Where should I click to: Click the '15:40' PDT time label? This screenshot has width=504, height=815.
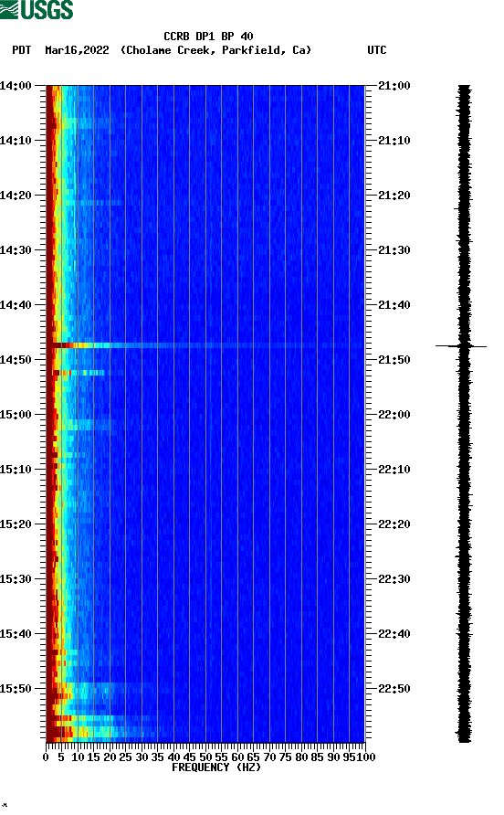pyautogui.click(x=16, y=634)
